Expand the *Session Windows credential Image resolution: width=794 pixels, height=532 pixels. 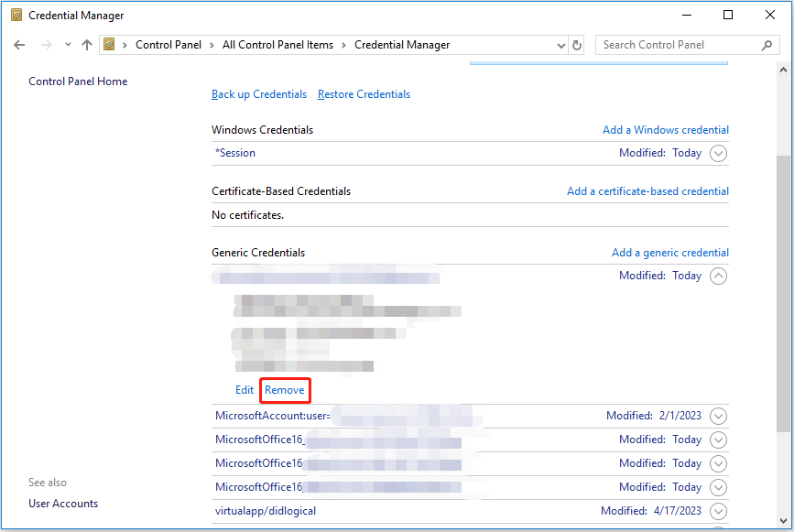click(x=719, y=154)
